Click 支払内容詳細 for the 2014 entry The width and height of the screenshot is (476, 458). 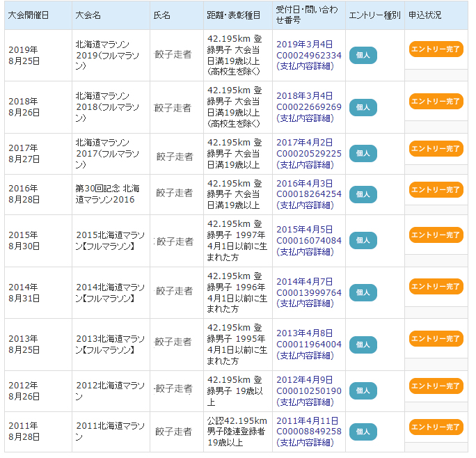pos(305,303)
